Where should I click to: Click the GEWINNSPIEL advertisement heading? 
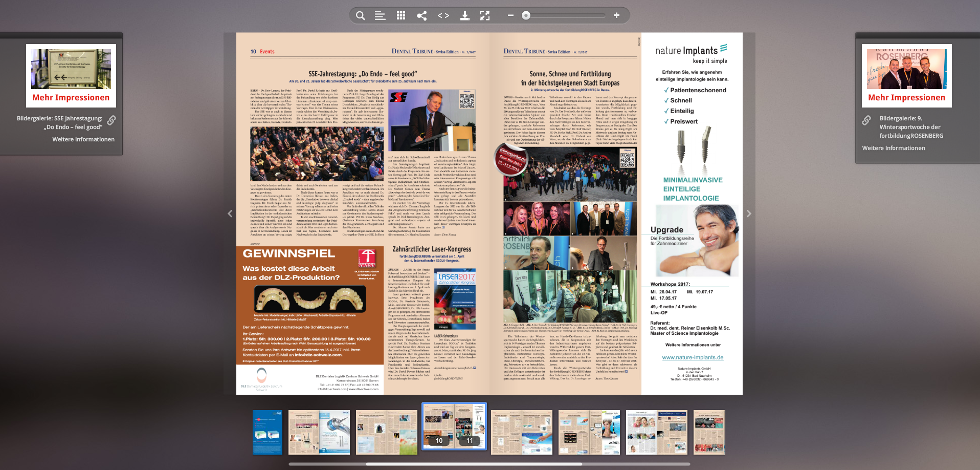pyautogui.click(x=289, y=253)
